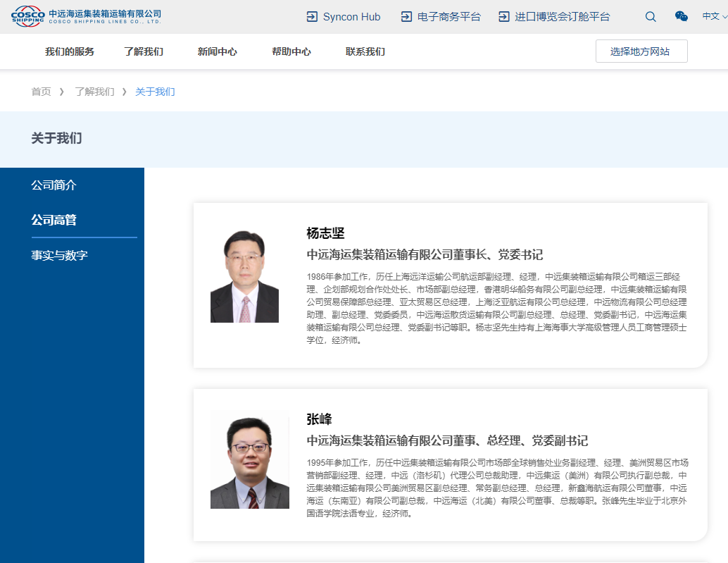The height and width of the screenshot is (563, 728).
Task: Open the Syncon Hub link
Action: point(351,17)
